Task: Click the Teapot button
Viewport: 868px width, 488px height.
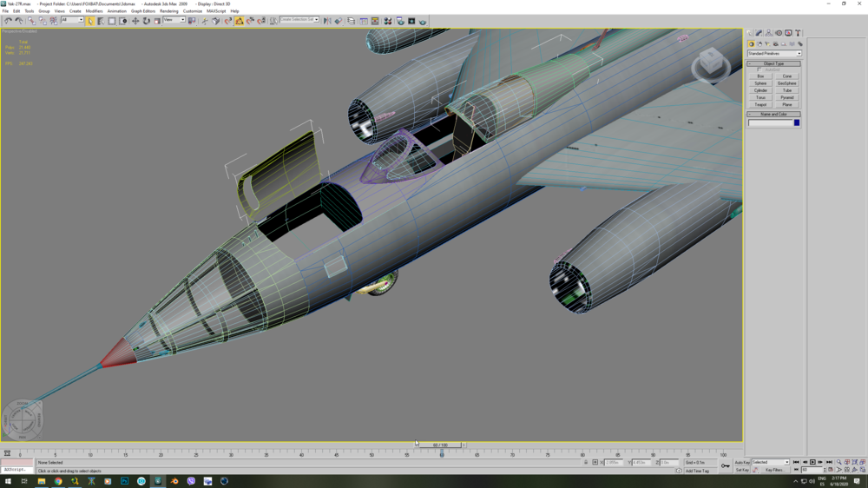Action: [x=760, y=105]
